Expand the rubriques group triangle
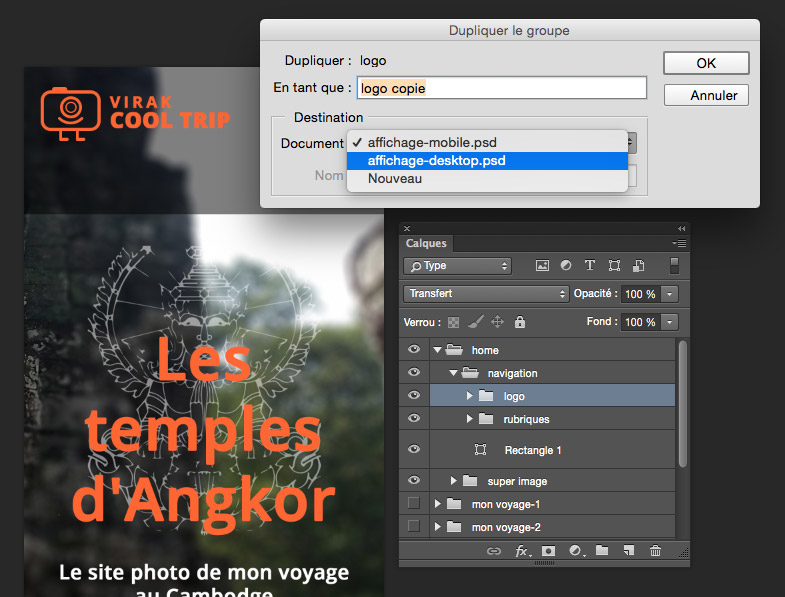 [470, 419]
